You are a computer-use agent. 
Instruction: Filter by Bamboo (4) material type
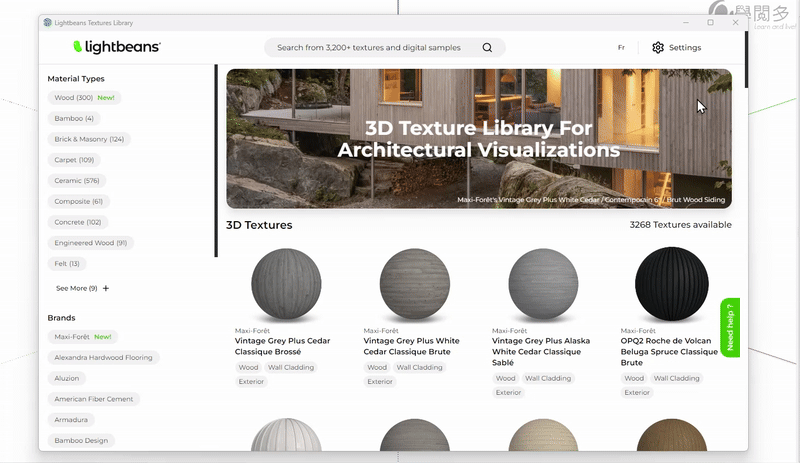coord(74,118)
